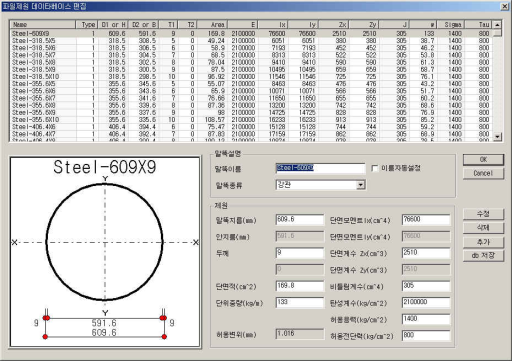This screenshot has width=512, height=361.
Task: Click the Area column header
Action: (212, 25)
